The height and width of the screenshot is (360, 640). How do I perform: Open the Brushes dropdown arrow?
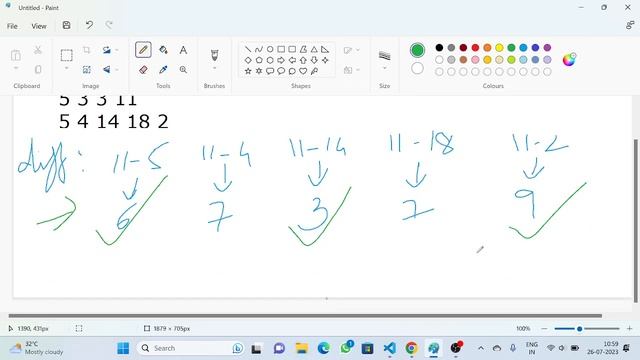(x=214, y=68)
